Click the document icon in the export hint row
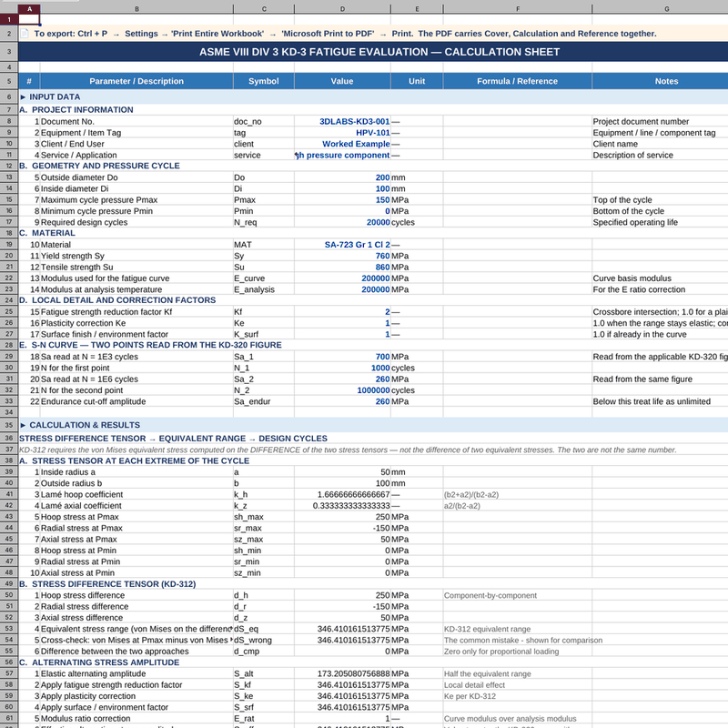 [x=25, y=34]
